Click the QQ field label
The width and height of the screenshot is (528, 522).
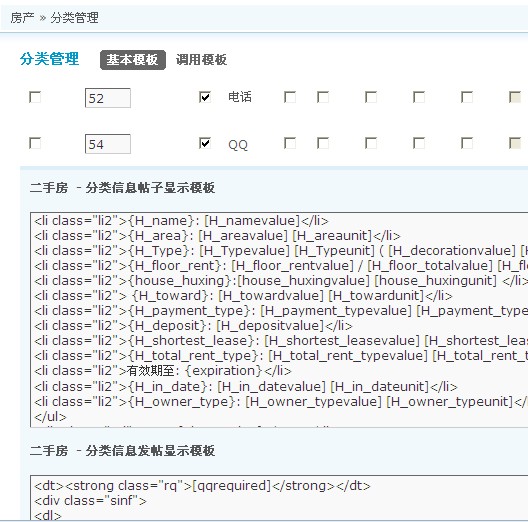238,145
